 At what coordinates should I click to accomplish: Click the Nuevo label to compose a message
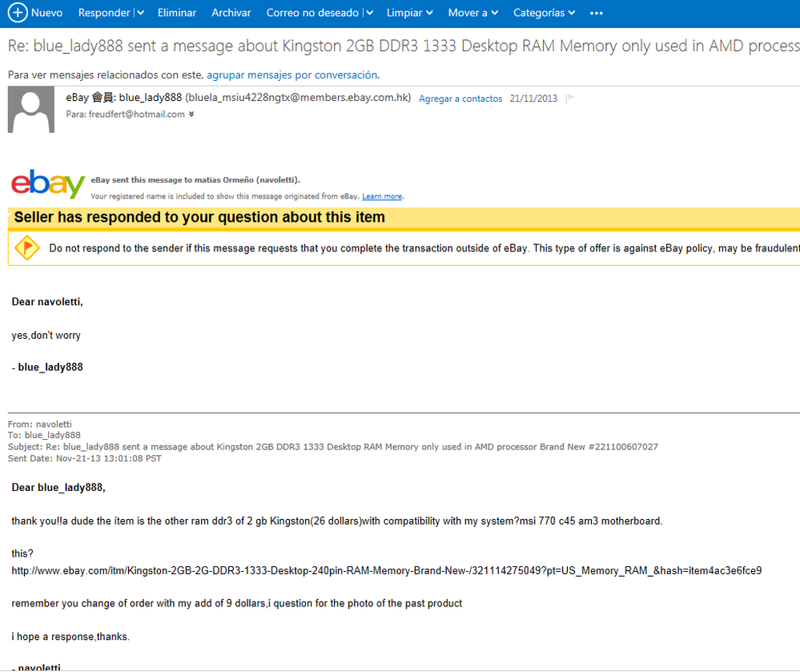pos(47,13)
